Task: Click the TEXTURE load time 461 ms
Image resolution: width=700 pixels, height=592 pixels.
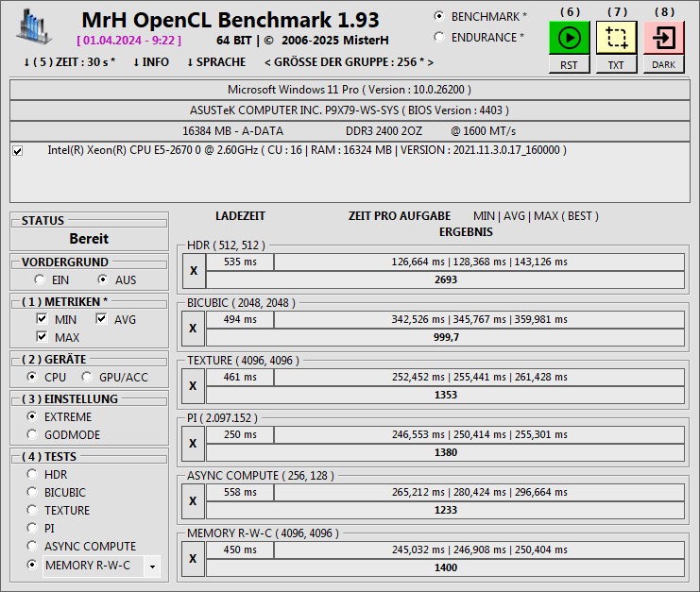Action: click(240, 377)
